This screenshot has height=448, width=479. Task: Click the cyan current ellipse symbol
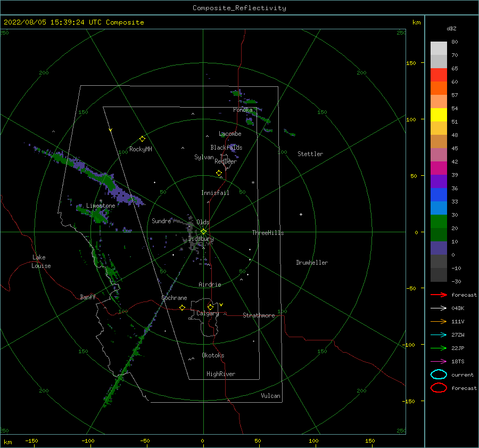[439, 374]
